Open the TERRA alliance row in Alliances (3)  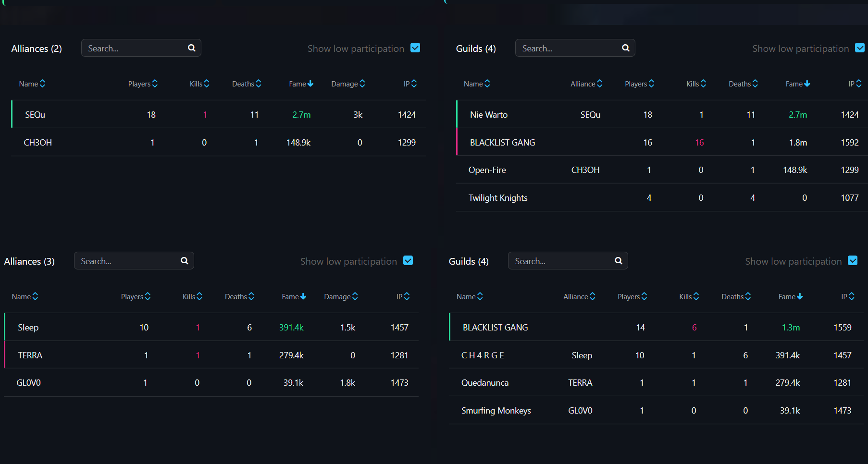click(x=211, y=355)
